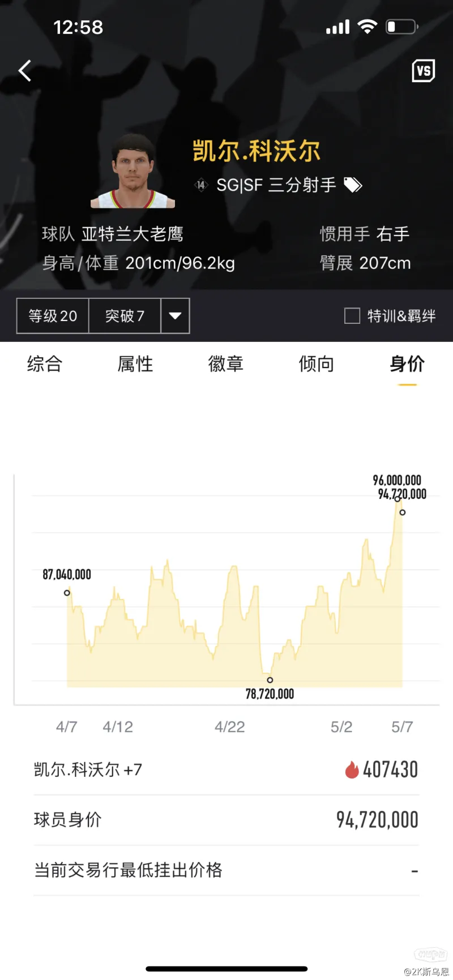Tap the position badge icon numbered 14
This screenshot has width=453, height=980.
[x=201, y=185]
